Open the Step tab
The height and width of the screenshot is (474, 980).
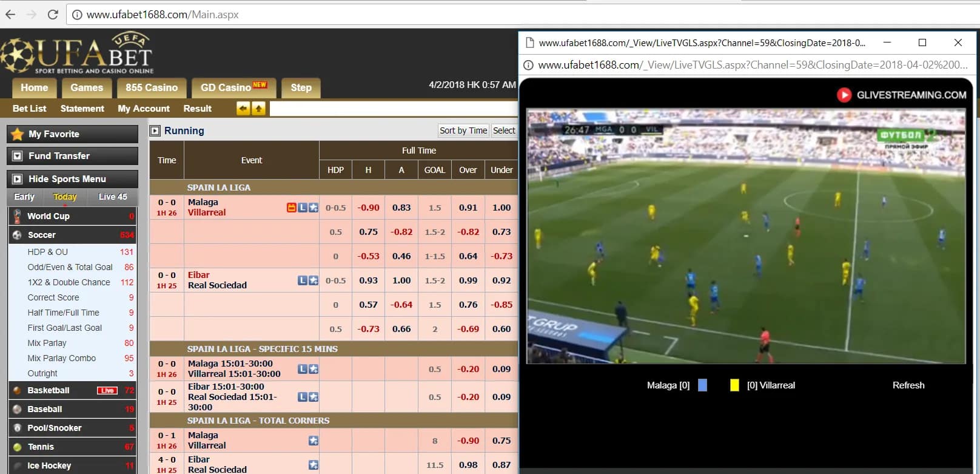[x=301, y=88]
